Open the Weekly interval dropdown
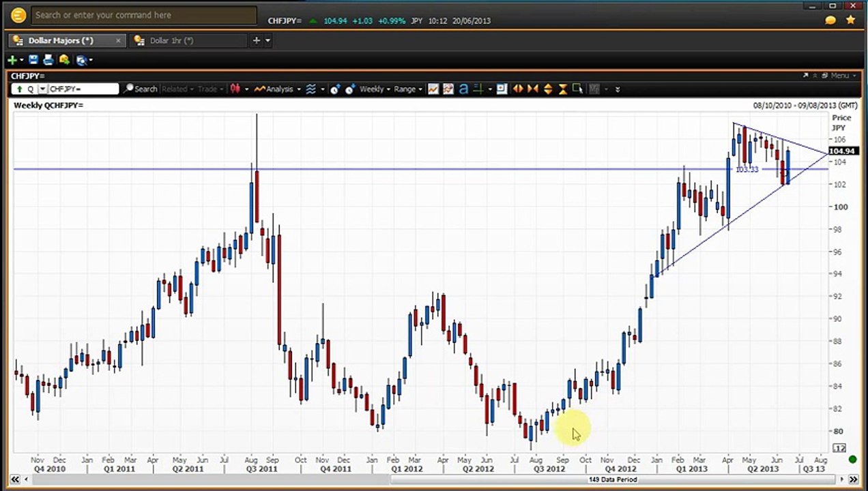 (x=375, y=89)
